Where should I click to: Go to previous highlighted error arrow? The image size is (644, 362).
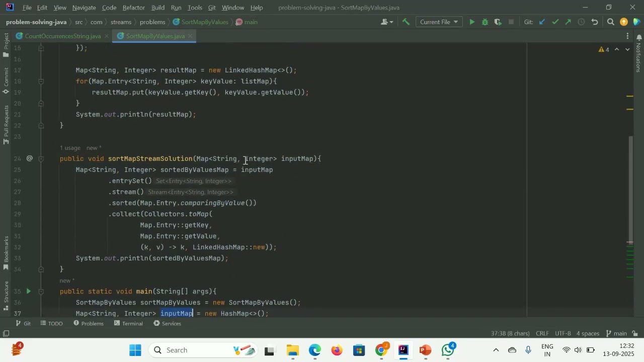pos(617,49)
